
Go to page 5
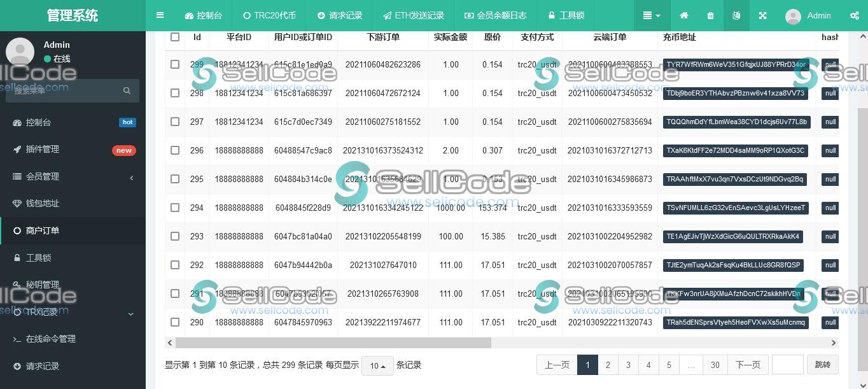(669, 365)
